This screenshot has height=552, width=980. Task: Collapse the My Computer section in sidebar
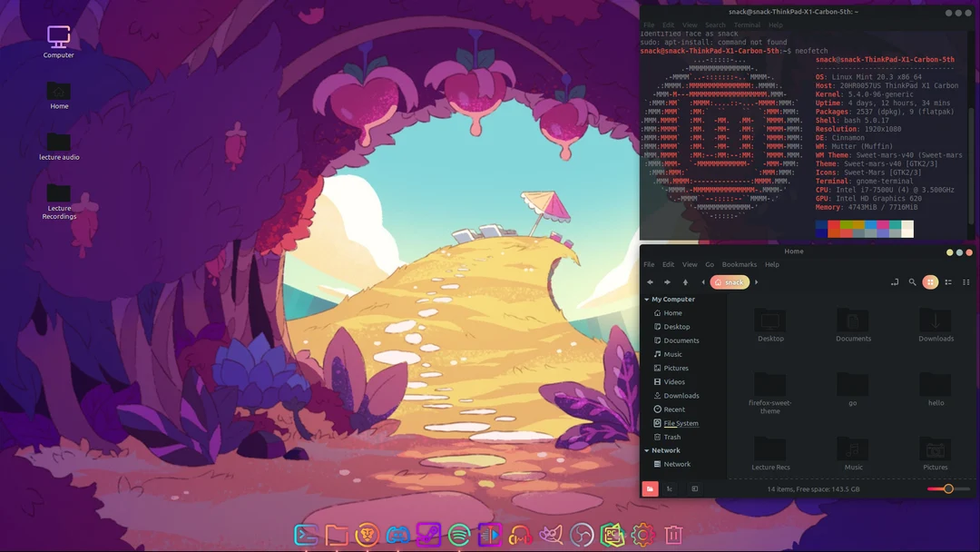click(x=647, y=299)
